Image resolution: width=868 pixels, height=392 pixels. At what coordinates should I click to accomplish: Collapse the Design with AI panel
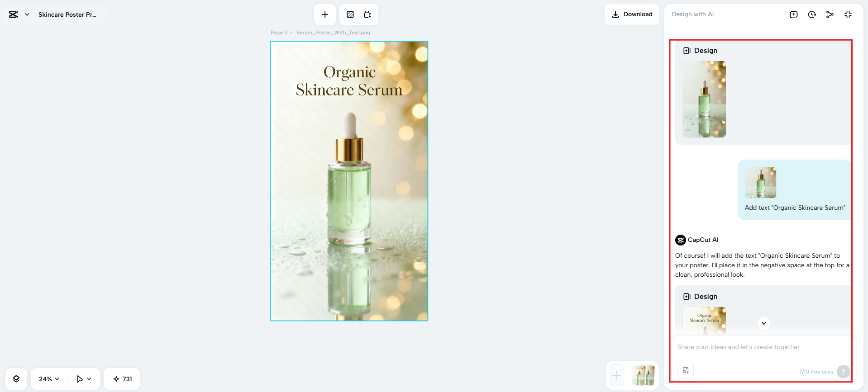[848, 14]
